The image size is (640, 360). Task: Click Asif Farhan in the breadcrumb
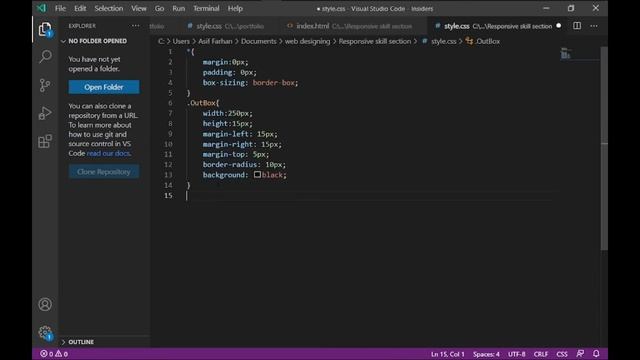click(215, 41)
